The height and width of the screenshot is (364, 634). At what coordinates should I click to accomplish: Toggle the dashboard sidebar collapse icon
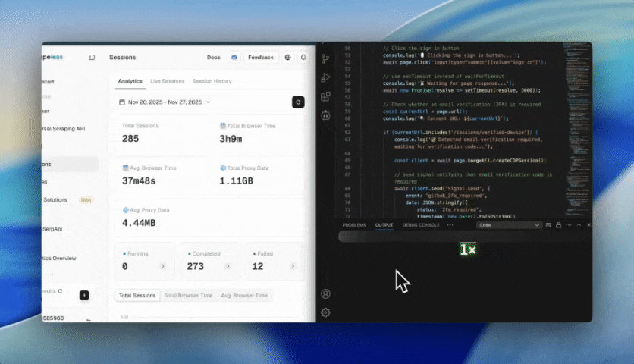[x=92, y=58]
